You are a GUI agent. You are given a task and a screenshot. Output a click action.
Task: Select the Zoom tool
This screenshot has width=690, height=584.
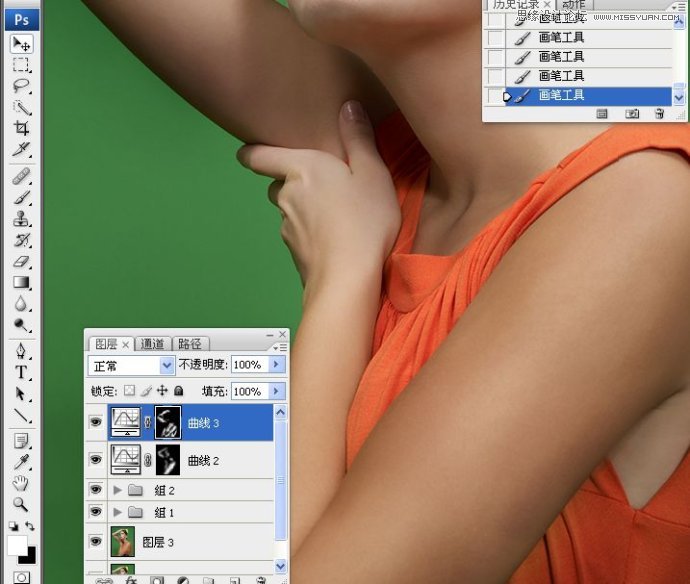pos(21,504)
